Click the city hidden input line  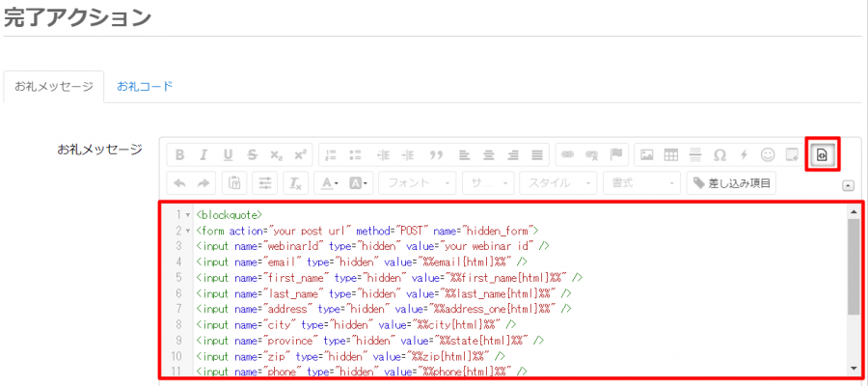(x=356, y=324)
